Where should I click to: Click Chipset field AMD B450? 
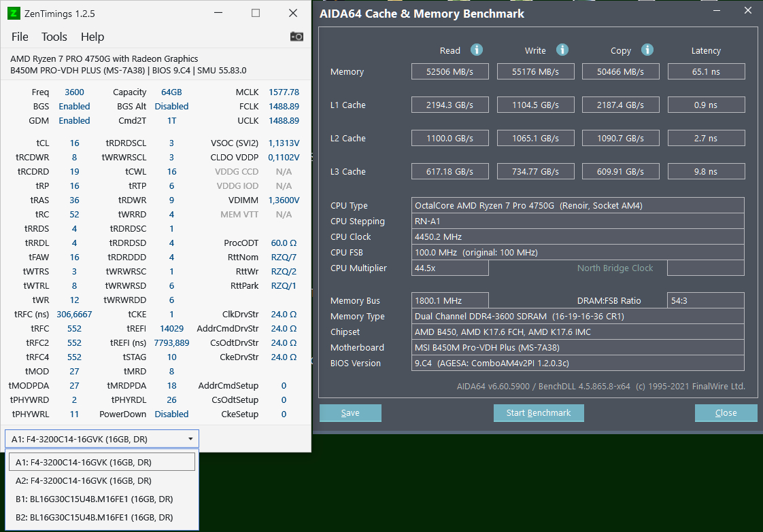(577, 332)
